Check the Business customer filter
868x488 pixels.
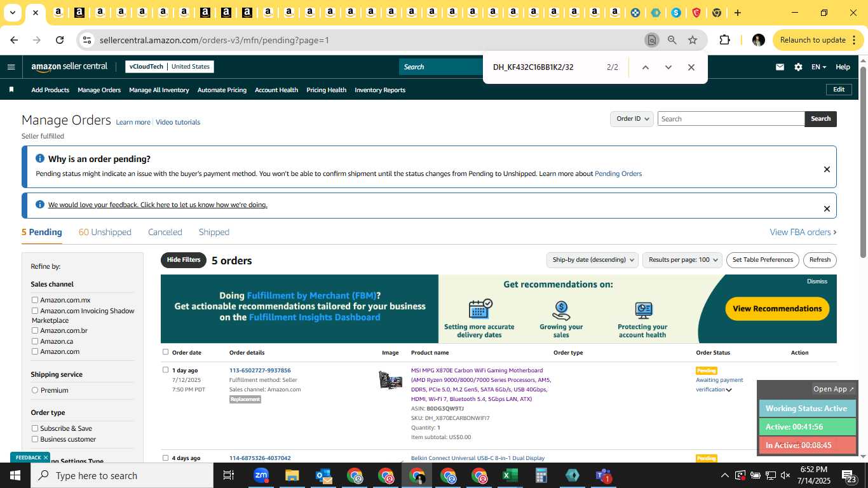[35, 439]
